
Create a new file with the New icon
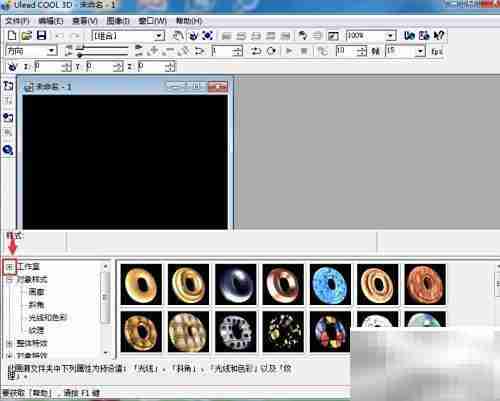(12, 35)
